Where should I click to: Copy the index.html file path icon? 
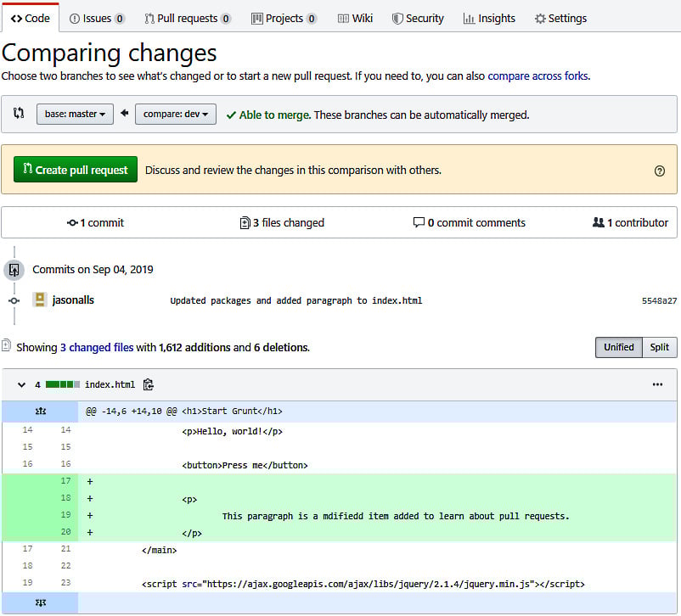[148, 384]
